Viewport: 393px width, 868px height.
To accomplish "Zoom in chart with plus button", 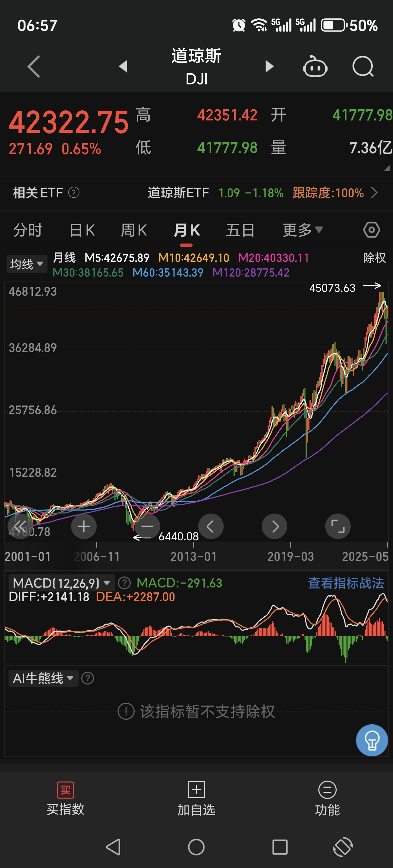I will pyautogui.click(x=84, y=526).
